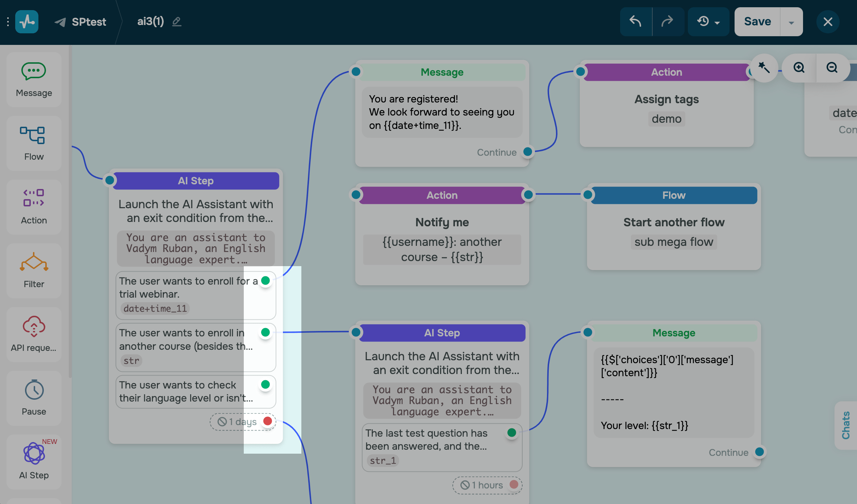Click the zoom in magnifier icon
Screen dimensions: 857x504
click(799, 68)
